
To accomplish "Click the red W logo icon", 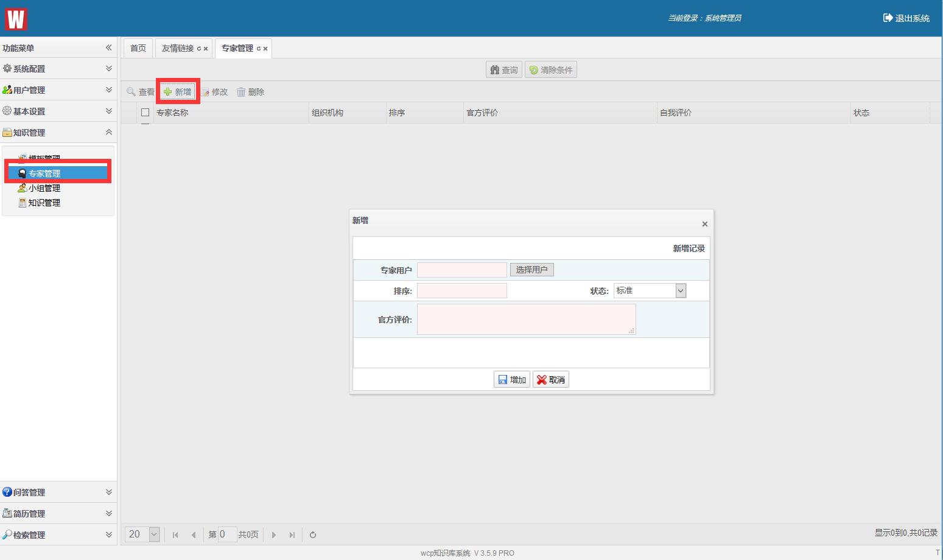I will pyautogui.click(x=16, y=19).
